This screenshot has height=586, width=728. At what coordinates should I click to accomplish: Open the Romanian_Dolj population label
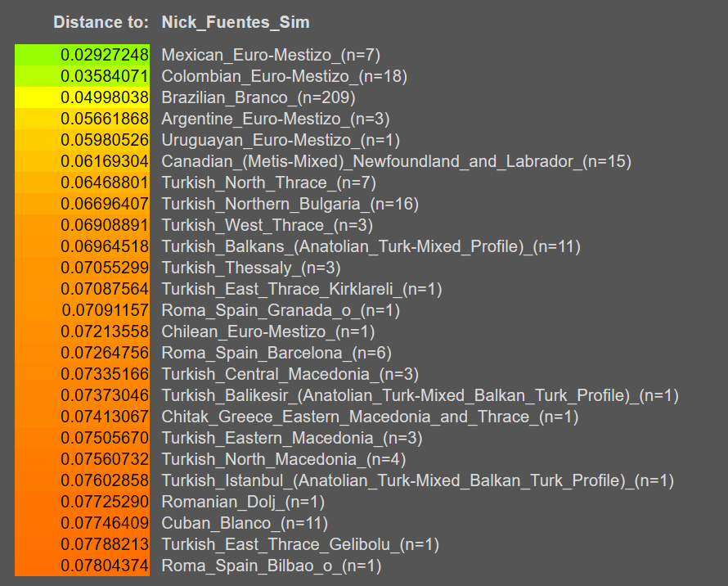click(x=243, y=502)
